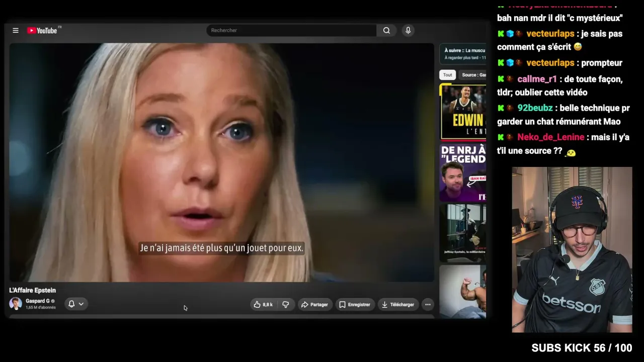644x362 pixels.
Task: Focus the Rechercher search field
Action: click(291, 30)
